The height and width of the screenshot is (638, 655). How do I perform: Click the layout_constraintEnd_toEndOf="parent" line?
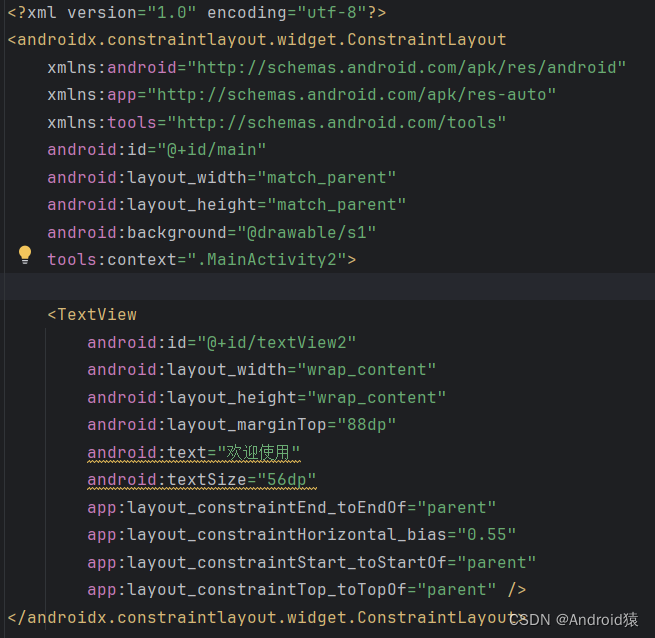(x=292, y=508)
